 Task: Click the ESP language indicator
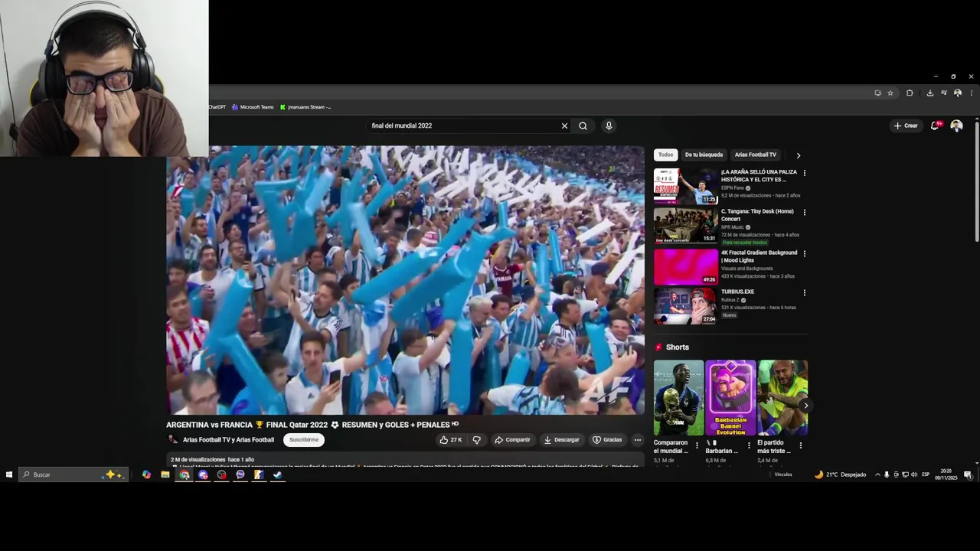coord(926,474)
